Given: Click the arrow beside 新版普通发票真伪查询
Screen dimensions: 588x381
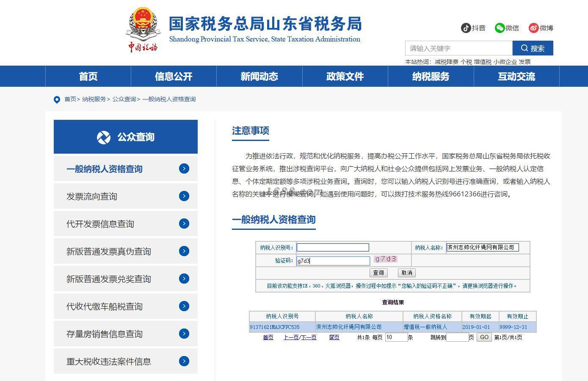Looking at the screenshot, I should coord(184,251).
